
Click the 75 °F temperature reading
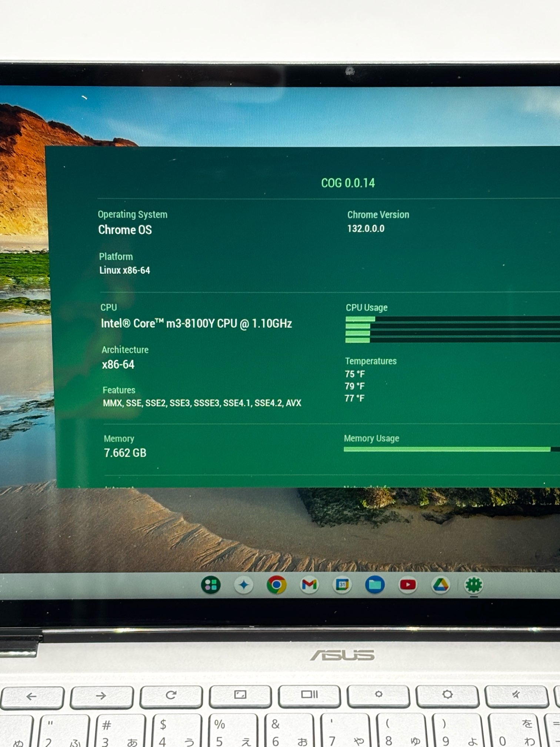click(354, 374)
